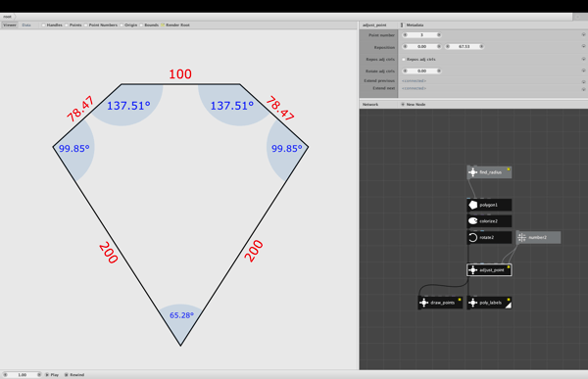Image resolution: width=588 pixels, height=379 pixels.
Task: Click the adjust_point parameters header label
Action: (x=374, y=25)
